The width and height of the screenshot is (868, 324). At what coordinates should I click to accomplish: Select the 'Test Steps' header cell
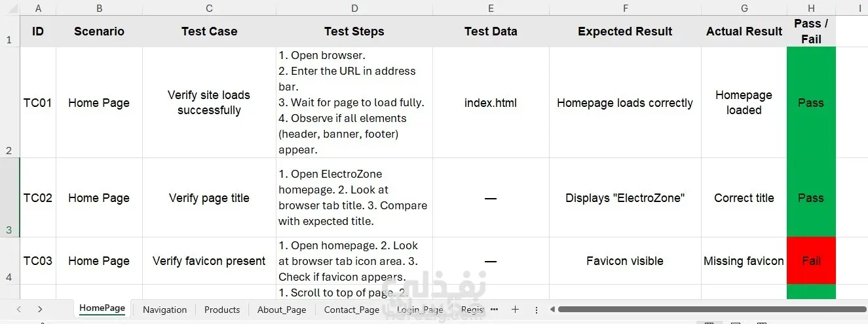(x=354, y=31)
